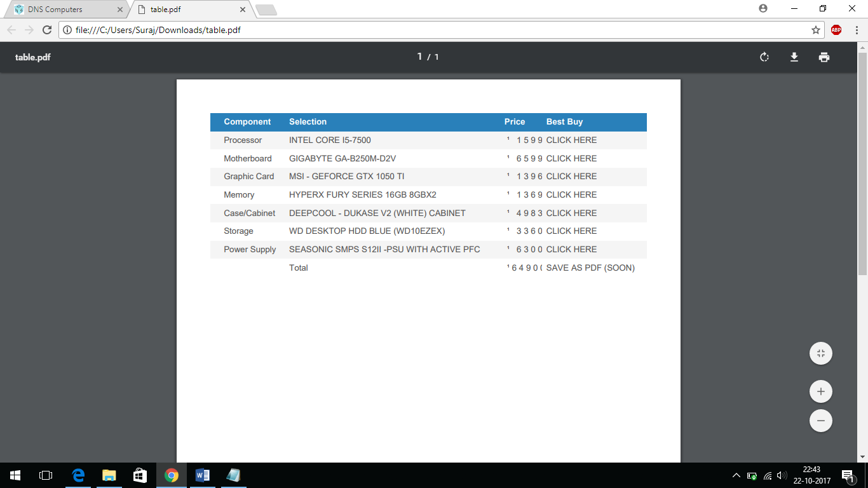Launch Microsoft Edge from taskbar
The height and width of the screenshot is (488, 868).
pos(79,475)
